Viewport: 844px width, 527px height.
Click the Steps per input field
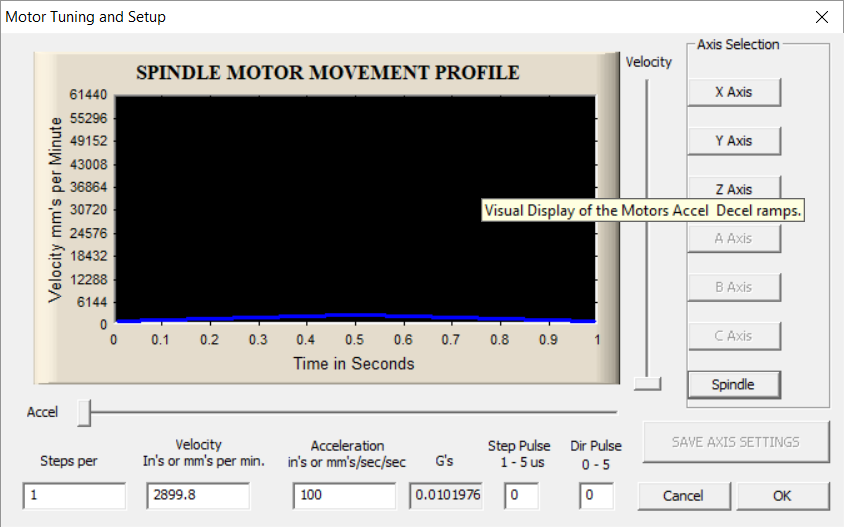(74, 495)
